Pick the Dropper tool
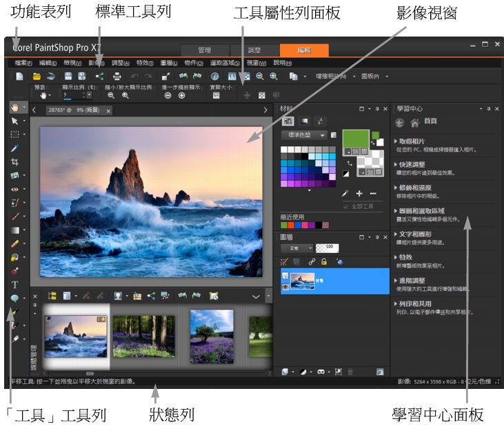Screen dimensions: 504x431 coord(14,148)
